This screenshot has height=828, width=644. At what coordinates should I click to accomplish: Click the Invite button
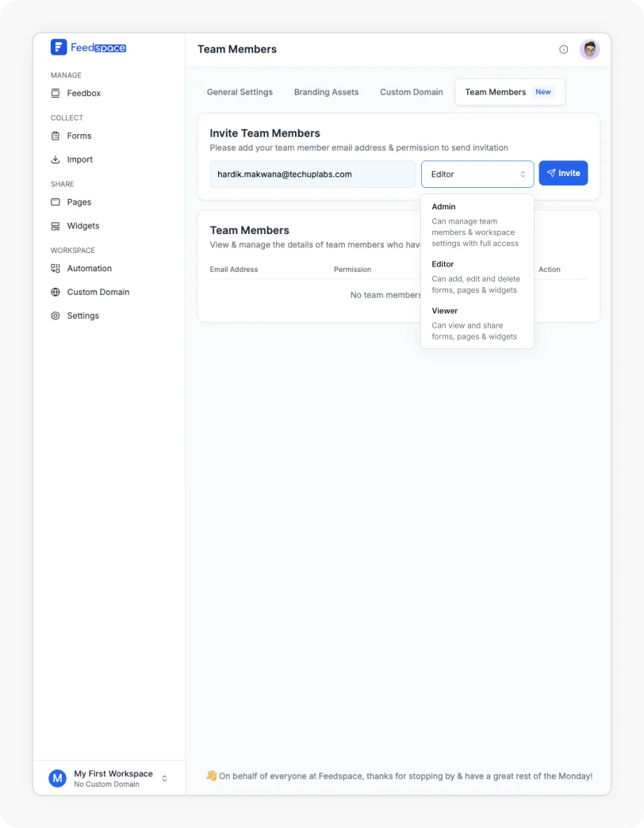click(563, 173)
